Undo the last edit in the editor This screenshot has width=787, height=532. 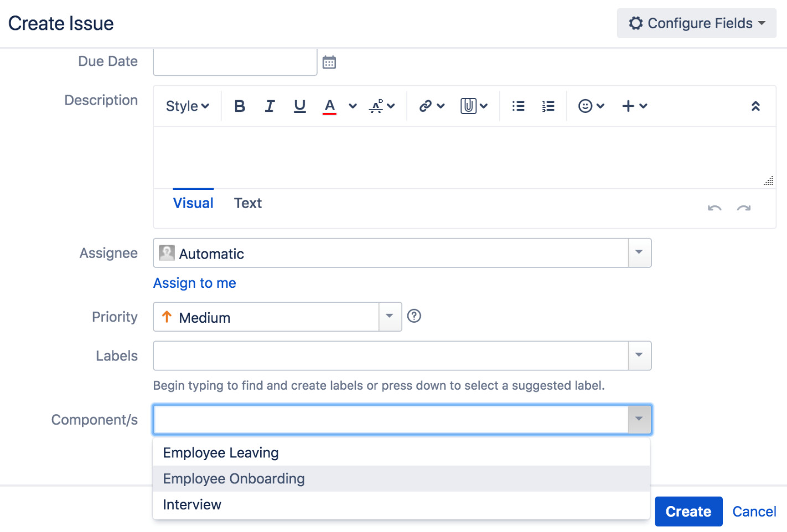(714, 208)
